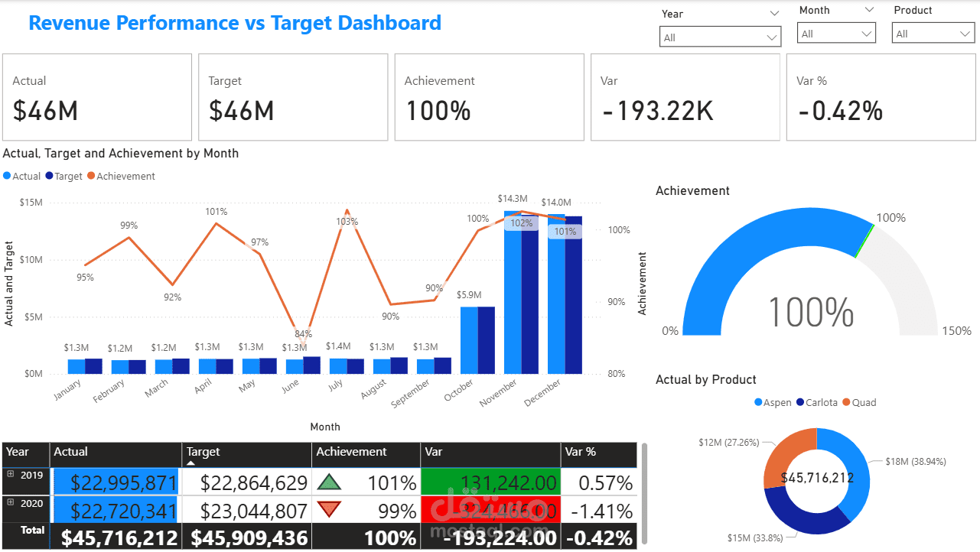Click the green up-arrow achievement indicator for 2019
Screen dimensions: 980x552
pos(329,482)
